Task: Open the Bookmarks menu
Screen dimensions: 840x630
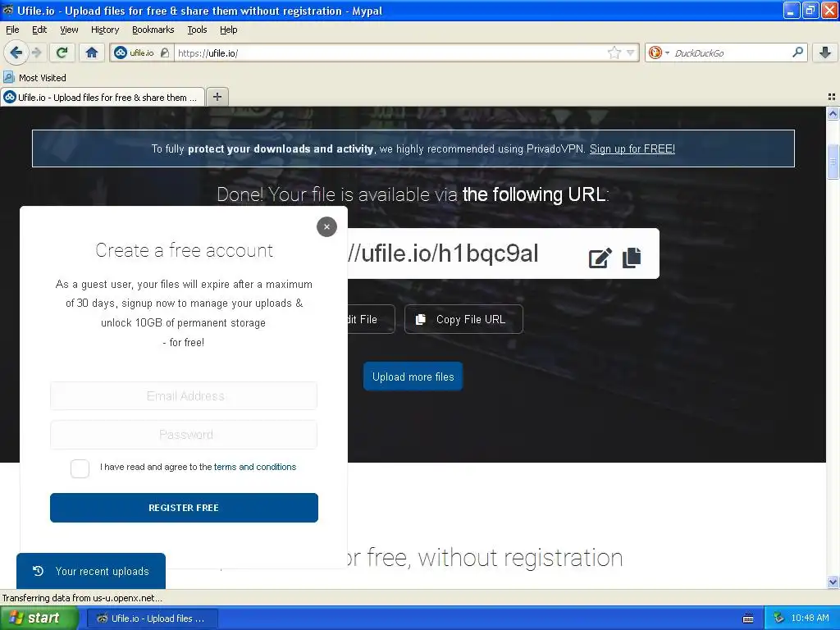Action: [x=153, y=30]
